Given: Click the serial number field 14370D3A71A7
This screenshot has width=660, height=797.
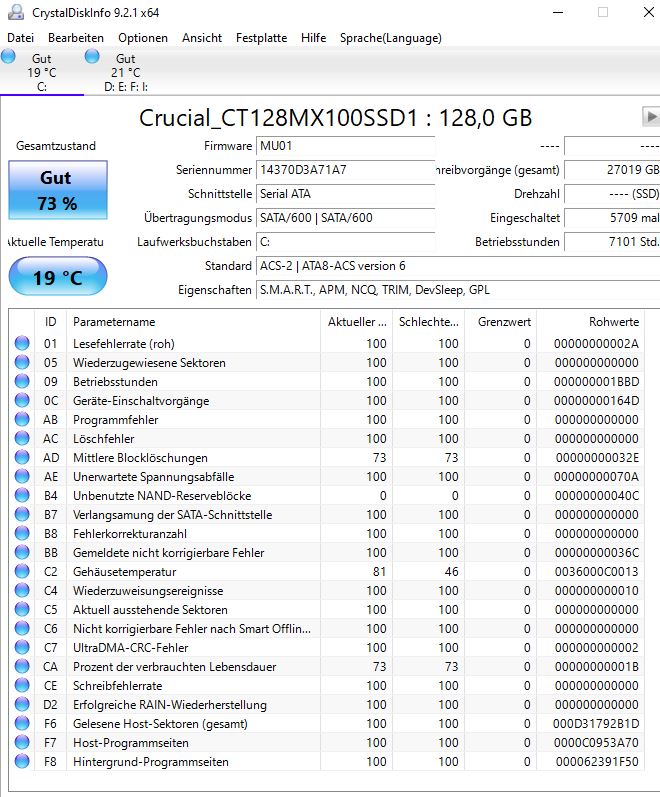Looking at the screenshot, I should point(346,170).
